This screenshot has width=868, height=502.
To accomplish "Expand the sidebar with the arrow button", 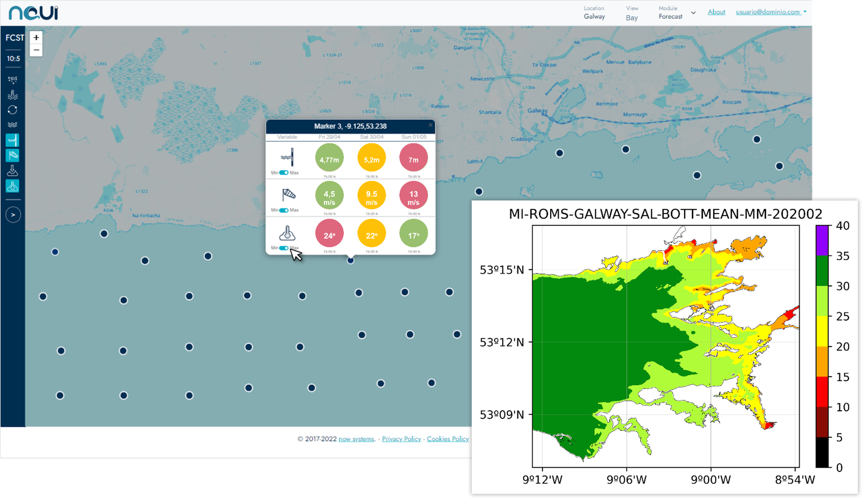I will click(13, 215).
